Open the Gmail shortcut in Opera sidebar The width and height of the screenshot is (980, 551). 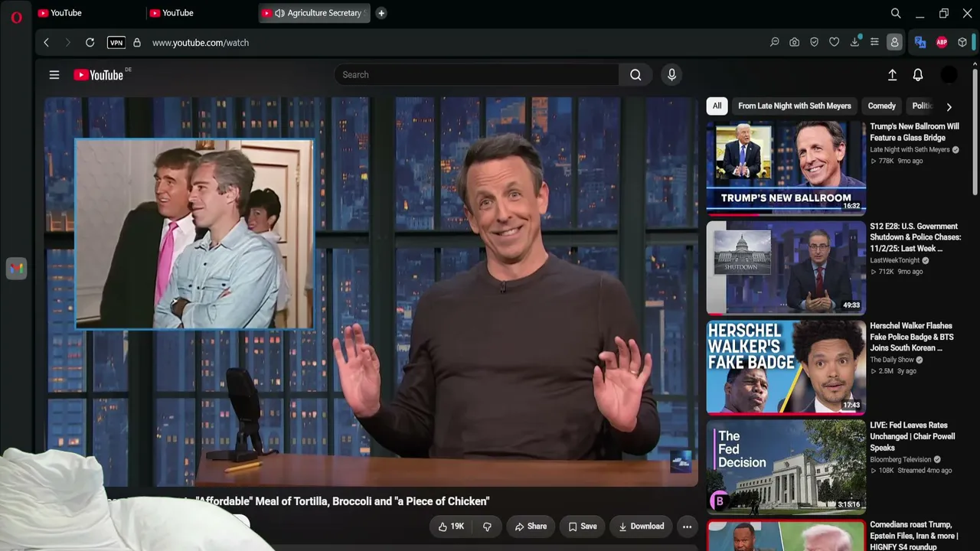[16, 268]
